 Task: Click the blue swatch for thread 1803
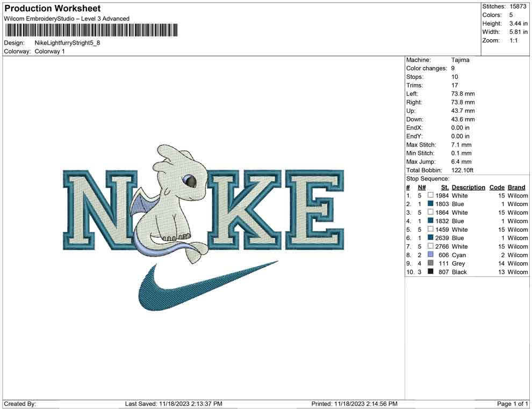[x=430, y=203]
